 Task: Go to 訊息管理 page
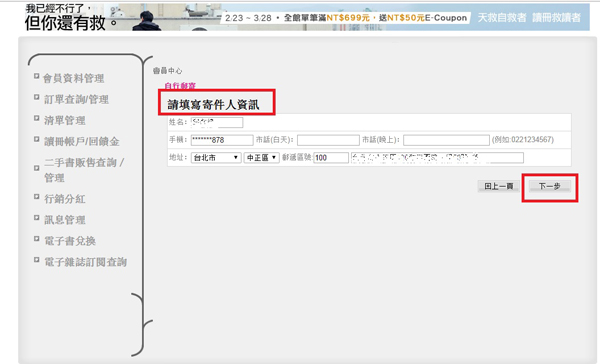click(65, 220)
